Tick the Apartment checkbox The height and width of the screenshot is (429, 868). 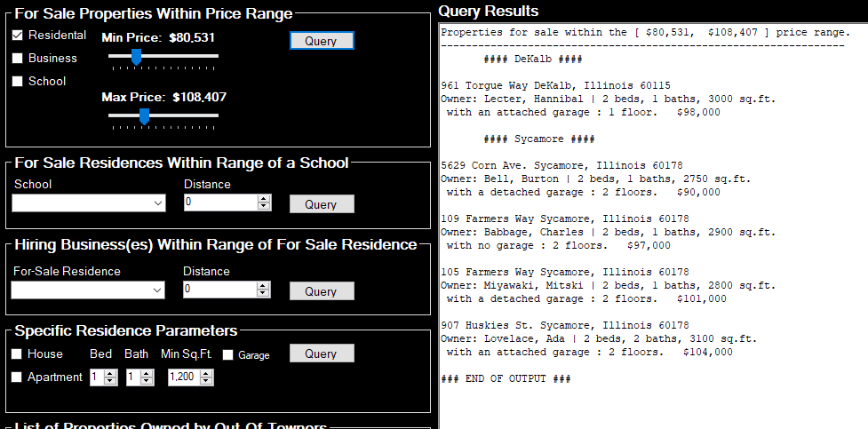click(x=18, y=377)
